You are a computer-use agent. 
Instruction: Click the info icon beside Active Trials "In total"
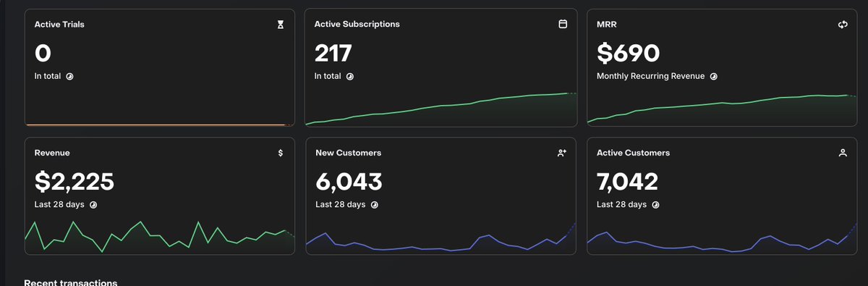(69, 76)
